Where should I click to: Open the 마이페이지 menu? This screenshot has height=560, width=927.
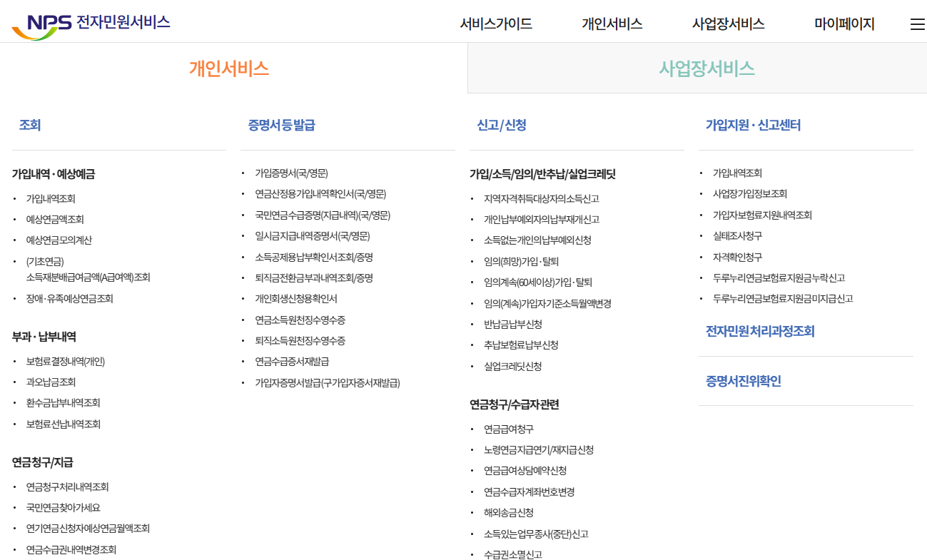click(x=844, y=24)
